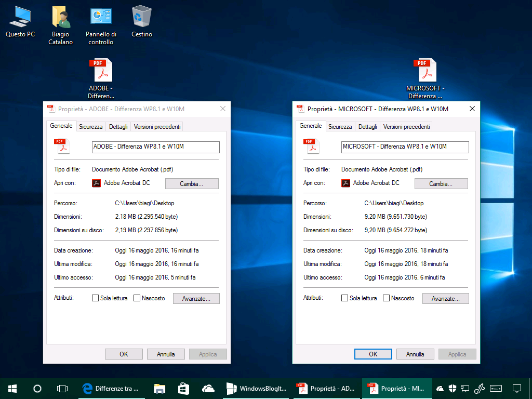Image resolution: width=532 pixels, height=399 pixels.
Task: Close the MICROSOFT properties window
Action: [x=472, y=109]
